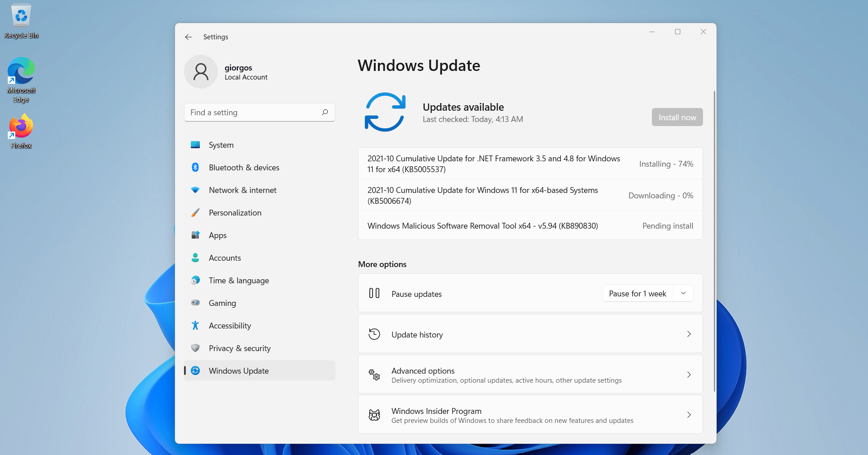868x455 pixels.
Task: Click the "Installing - 74%" status
Action: (666, 164)
